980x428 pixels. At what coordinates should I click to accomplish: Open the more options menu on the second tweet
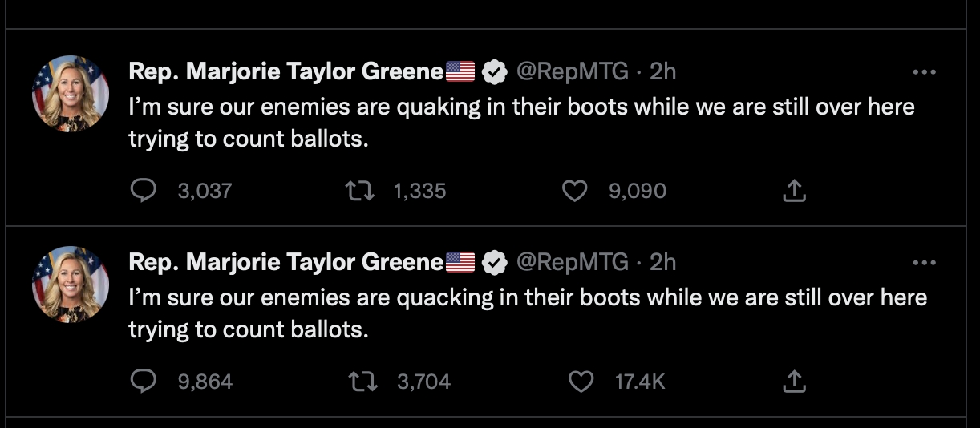tap(925, 263)
